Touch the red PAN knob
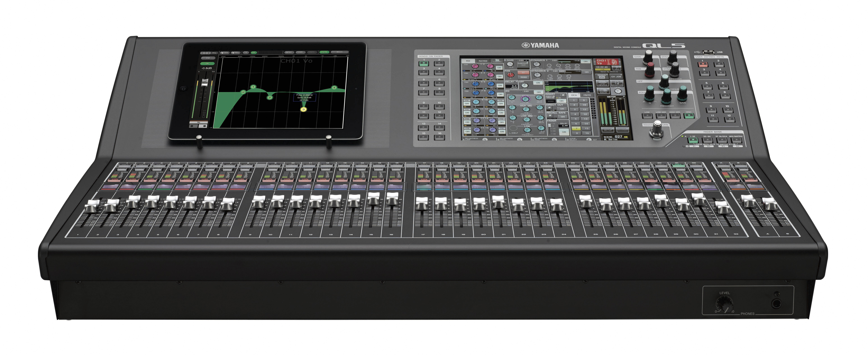The width and height of the screenshot is (868, 355). 650,70
